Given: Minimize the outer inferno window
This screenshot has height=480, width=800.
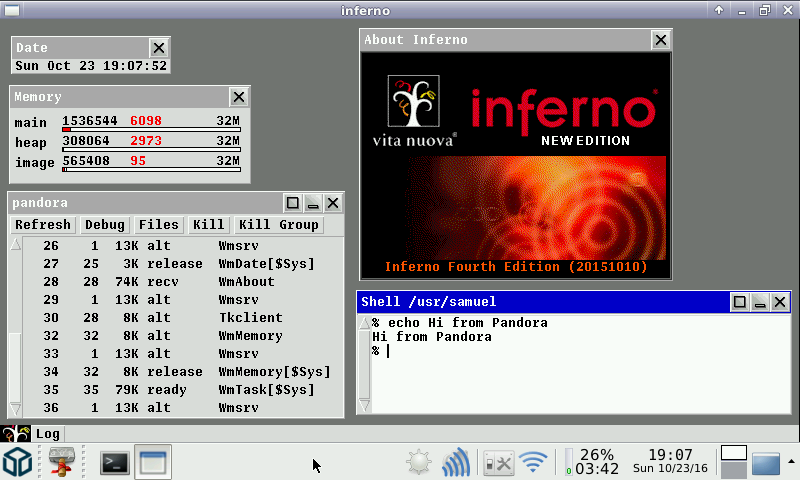Looking at the screenshot, I should tap(742, 10).
